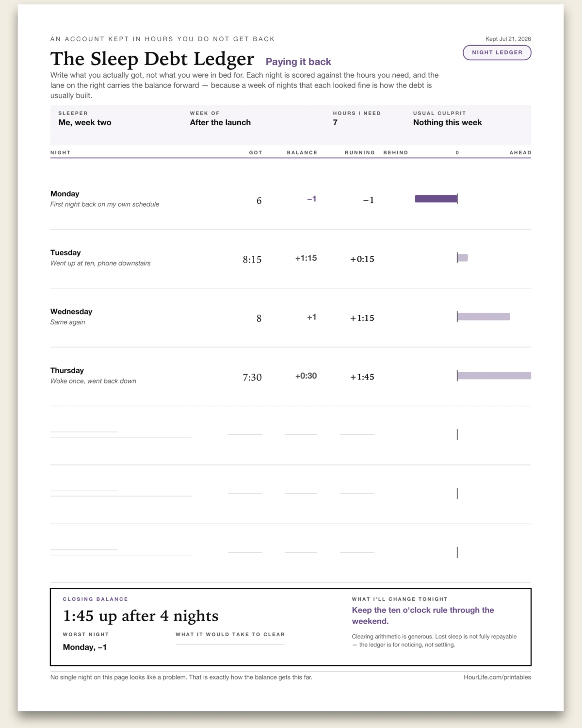The width and height of the screenshot is (582, 728).
Task: Click Monday's dark purple behind bar
Action: pos(436,199)
